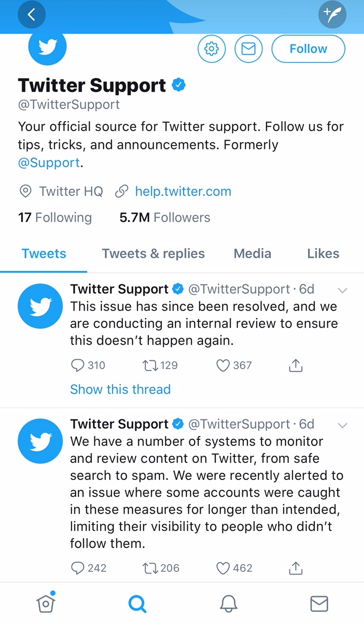Tap the back arrow button
This screenshot has height=625, width=364.
[x=32, y=15]
